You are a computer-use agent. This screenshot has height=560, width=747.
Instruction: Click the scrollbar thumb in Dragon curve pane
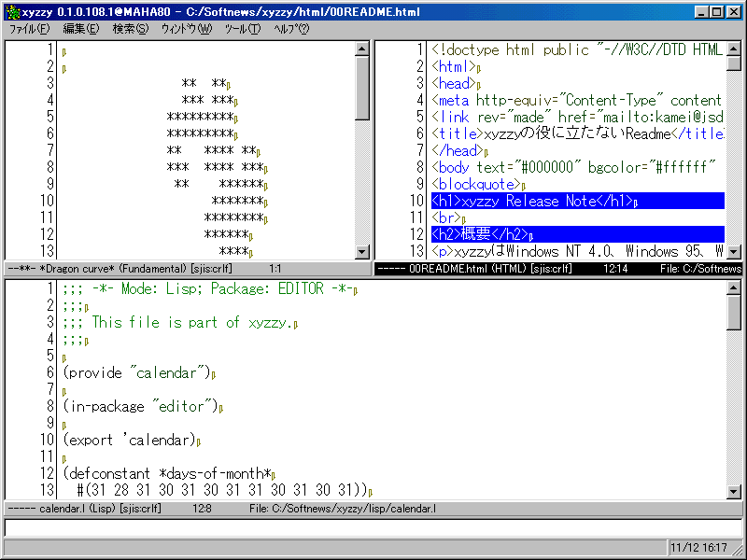pyautogui.click(x=362, y=88)
